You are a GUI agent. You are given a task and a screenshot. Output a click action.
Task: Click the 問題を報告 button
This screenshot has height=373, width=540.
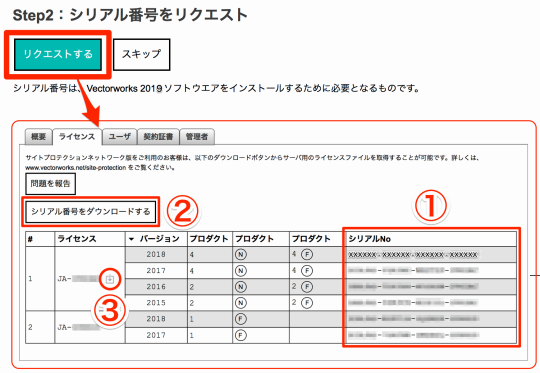[50, 184]
